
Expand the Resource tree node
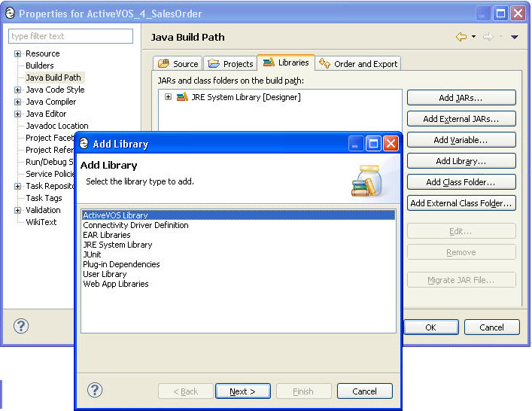(17, 53)
